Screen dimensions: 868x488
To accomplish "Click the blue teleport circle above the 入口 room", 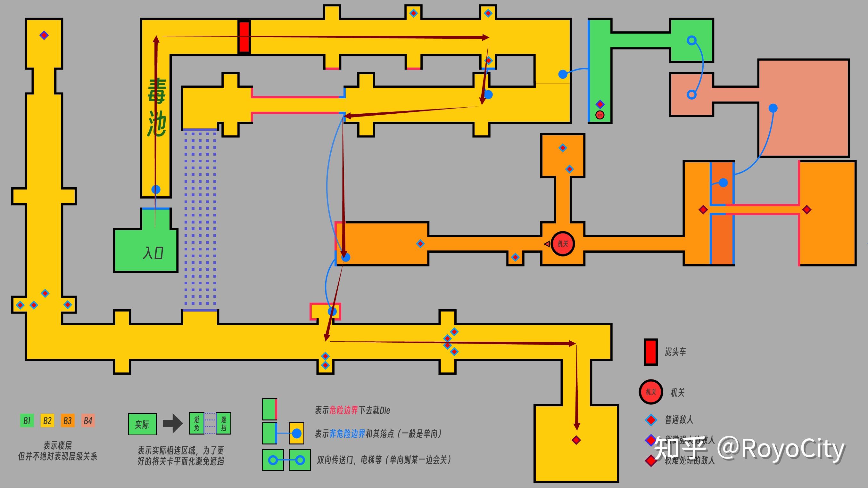I will coord(155,190).
